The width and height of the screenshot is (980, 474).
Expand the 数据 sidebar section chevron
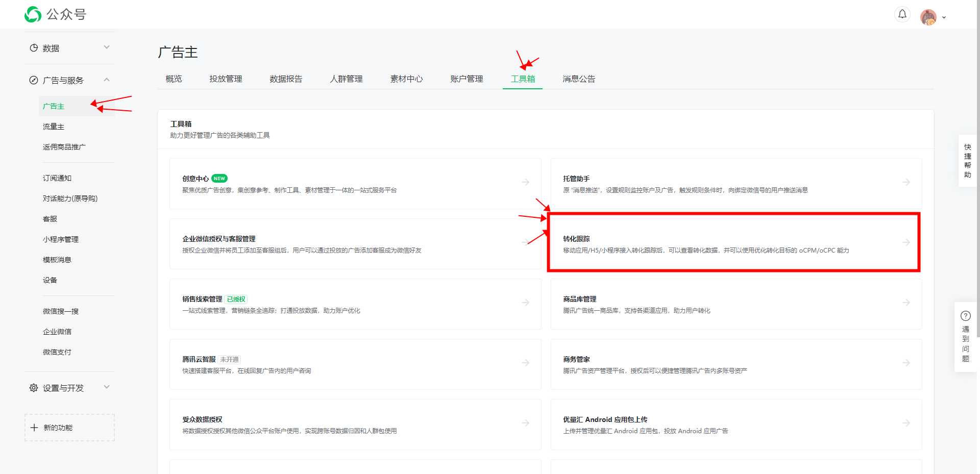tap(107, 47)
